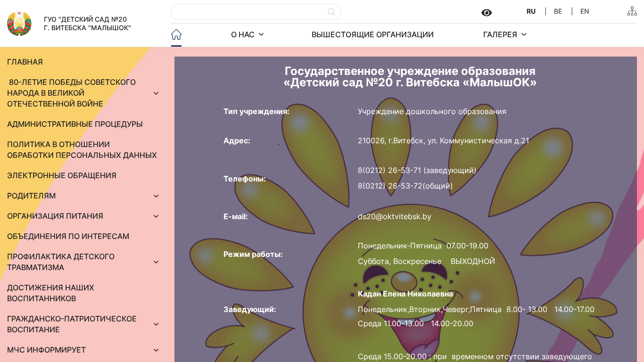Image resolution: width=644 pixels, height=362 pixels.
Task: Open РОДИТЕЛЯМ sidebar item
Action: click(x=32, y=196)
